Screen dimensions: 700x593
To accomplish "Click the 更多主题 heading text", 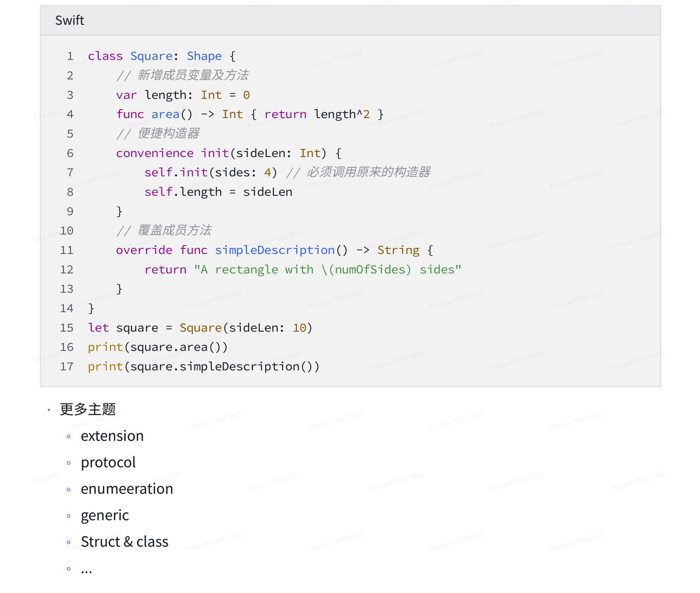I will pos(88,409).
